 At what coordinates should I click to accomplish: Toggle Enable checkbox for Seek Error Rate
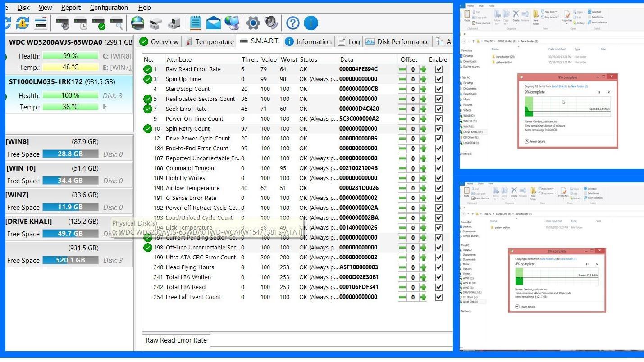[x=438, y=109]
